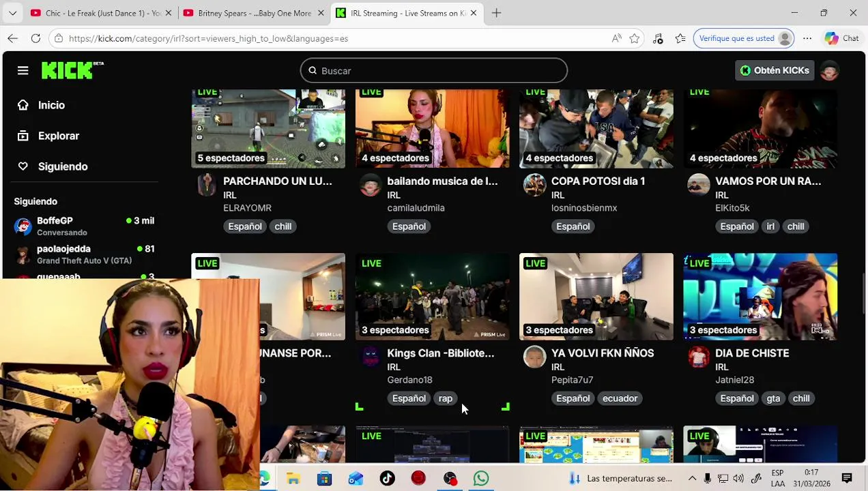The width and height of the screenshot is (868, 491).
Task: Open Gerdano18 channel avatar
Action: tap(370, 357)
